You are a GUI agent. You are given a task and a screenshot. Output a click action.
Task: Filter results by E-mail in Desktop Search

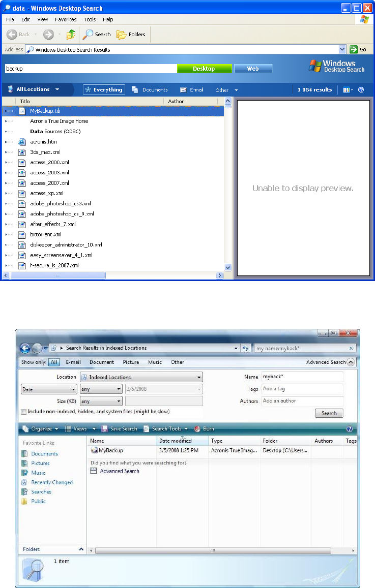pyautogui.click(x=192, y=89)
